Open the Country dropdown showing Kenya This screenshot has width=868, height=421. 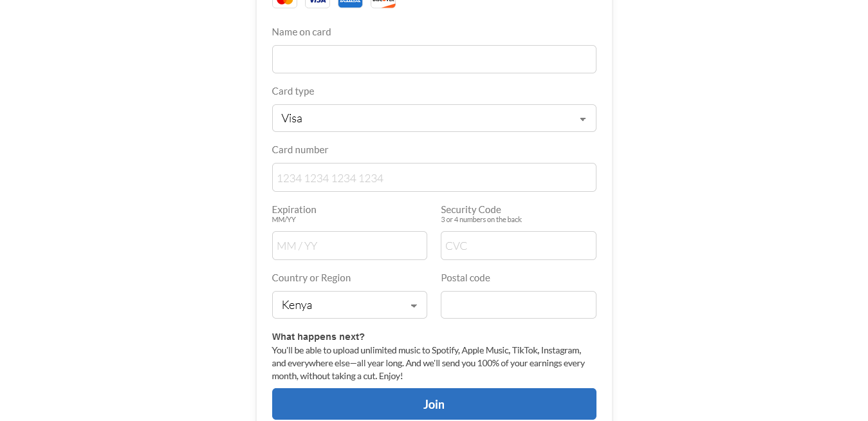point(341,305)
